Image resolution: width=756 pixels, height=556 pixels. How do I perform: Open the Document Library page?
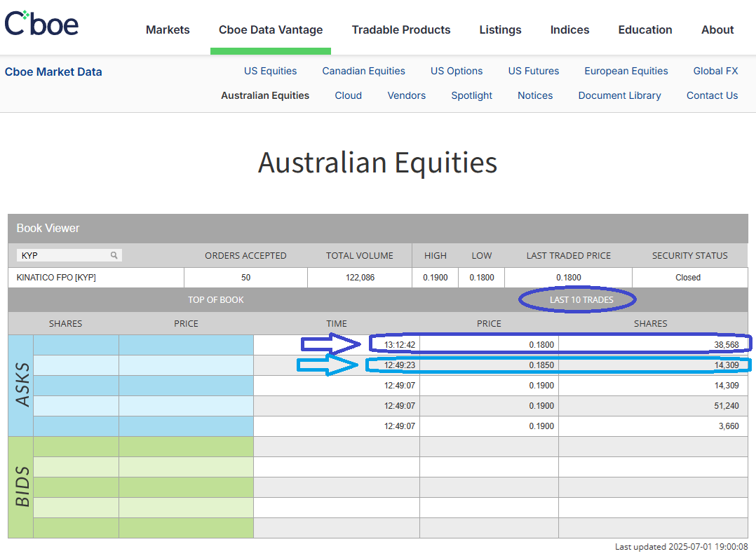coord(619,95)
